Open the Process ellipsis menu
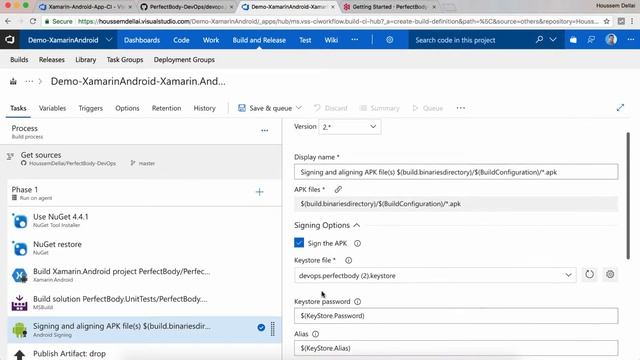The height and width of the screenshot is (360, 640). (x=264, y=131)
